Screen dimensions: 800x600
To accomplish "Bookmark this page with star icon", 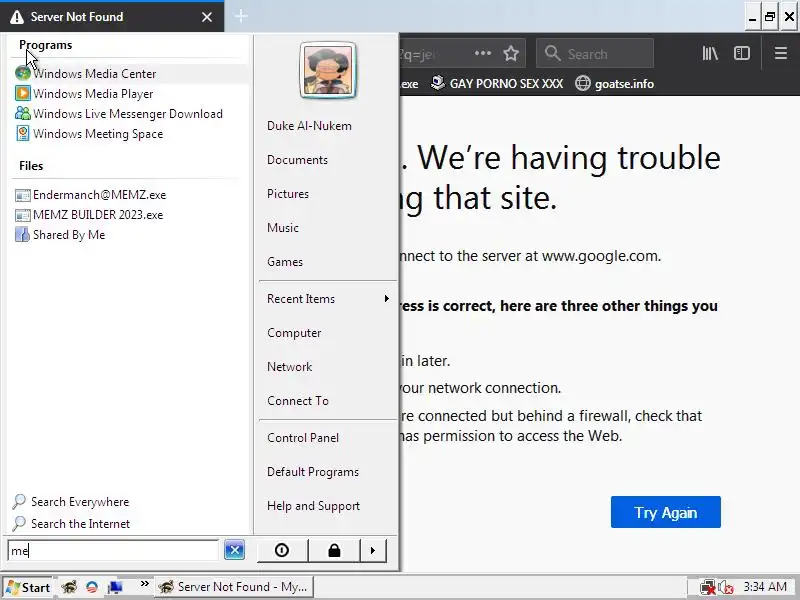I will 511,54.
